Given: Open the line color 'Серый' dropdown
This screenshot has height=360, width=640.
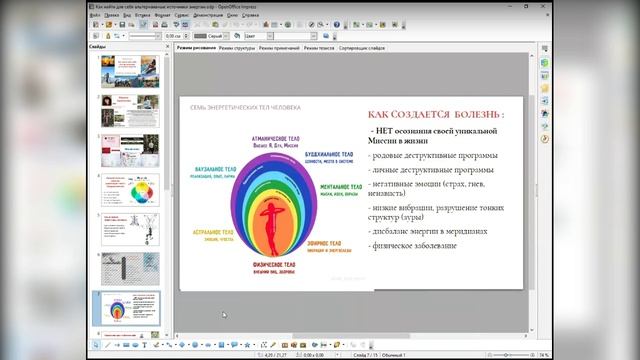Looking at the screenshot, I should click(x=227, y=36).
